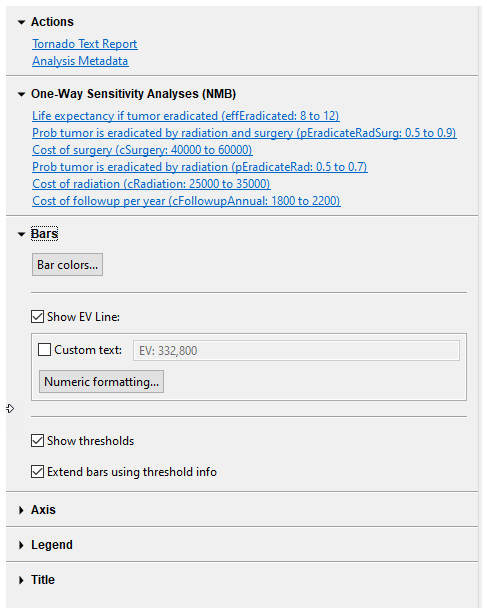The image size is (487, 615).
Task: Open Cost of surgery analysis link
Action: pos(142,150)
